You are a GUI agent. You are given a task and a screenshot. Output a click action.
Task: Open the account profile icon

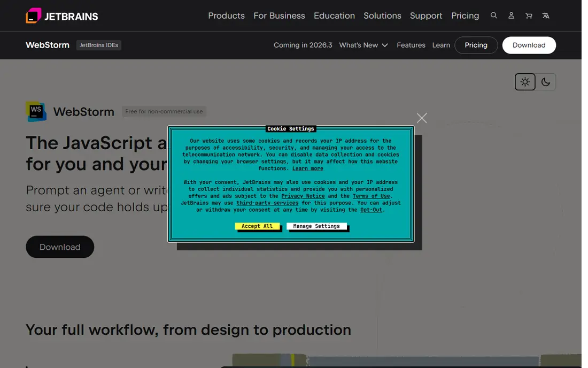point(511,16)
